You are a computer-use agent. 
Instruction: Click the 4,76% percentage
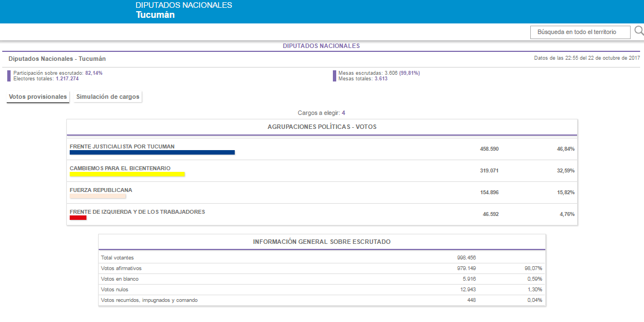pyautogui.click(x=567, y=214)
